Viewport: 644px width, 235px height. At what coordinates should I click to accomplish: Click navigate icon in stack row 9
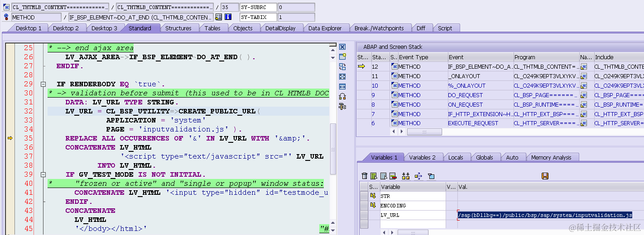coord(584,95)
